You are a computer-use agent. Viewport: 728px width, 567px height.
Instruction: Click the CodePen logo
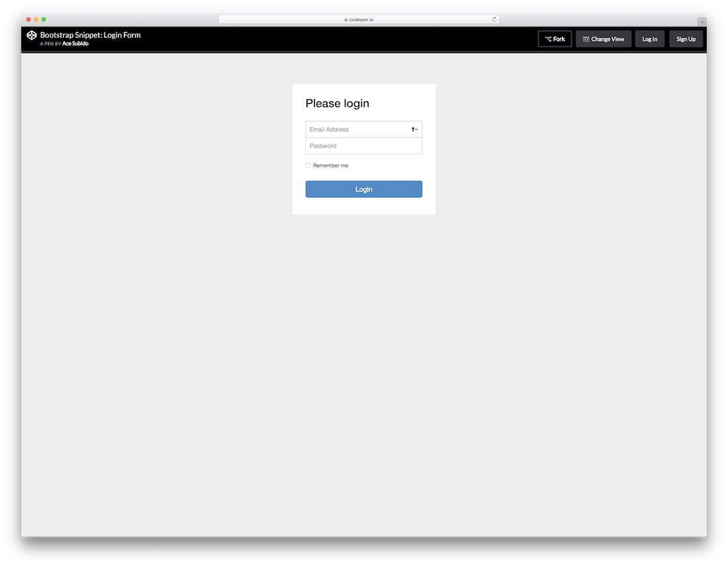pyautogui.click(x=31, y=34)
